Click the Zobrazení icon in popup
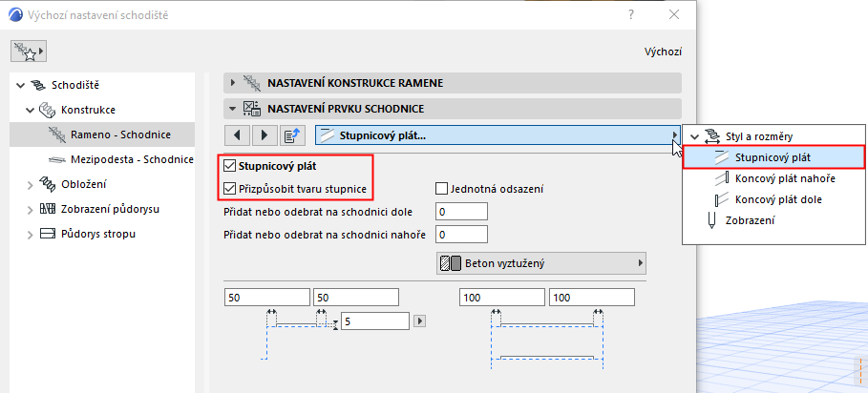868x393 pixels. click(x=711, y=220)
